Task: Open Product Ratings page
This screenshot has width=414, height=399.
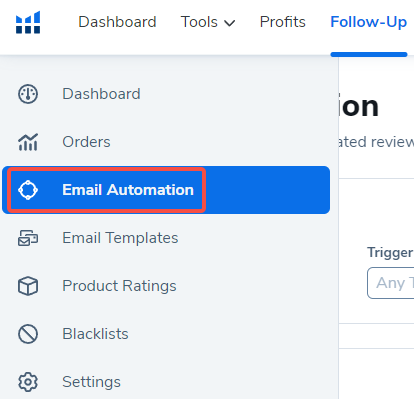Action: pos(119,286)
